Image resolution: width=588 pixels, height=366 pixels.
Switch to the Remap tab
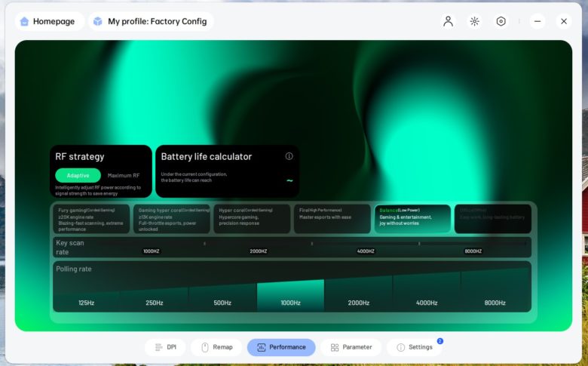click(216, 347)
